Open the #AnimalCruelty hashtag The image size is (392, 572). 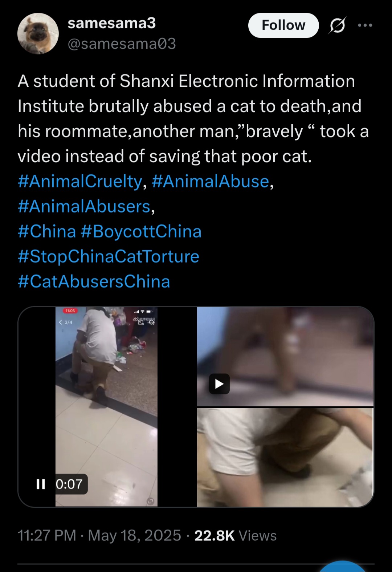pyautogui.click(x=80, y=181)
